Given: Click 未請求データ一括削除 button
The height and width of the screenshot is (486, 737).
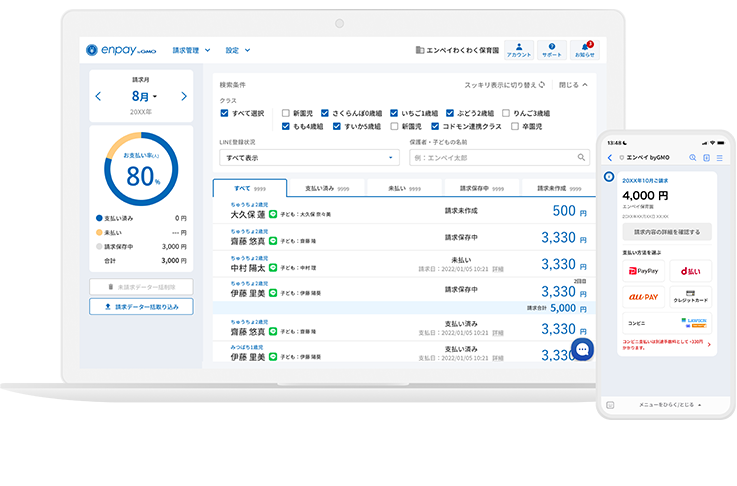Looking at the screenshot, I should (x=141, y=287).
